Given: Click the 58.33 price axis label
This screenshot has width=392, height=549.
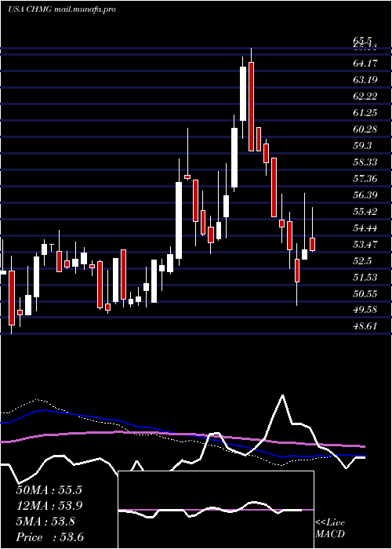Looking at the screenshot, I should point(365,162).
